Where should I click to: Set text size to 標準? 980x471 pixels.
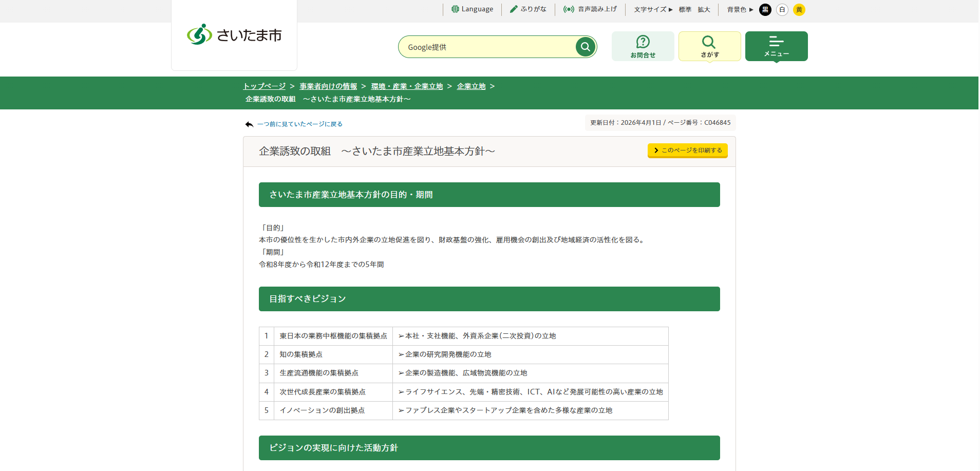click(x=685, y=10)
